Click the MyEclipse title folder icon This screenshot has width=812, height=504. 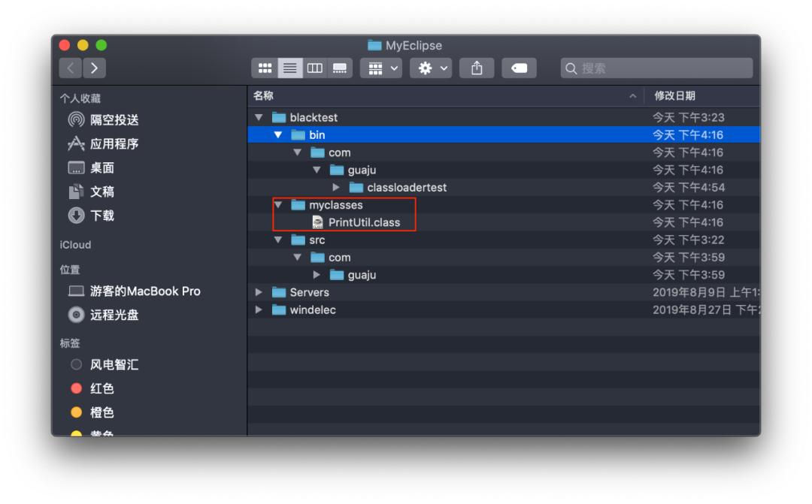[374, 46]
